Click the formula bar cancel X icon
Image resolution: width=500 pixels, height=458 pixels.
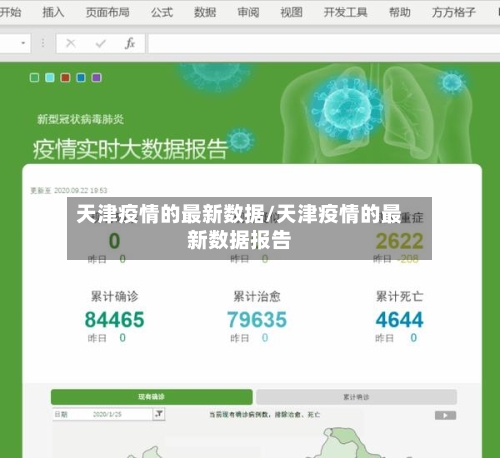tap(71, 43)
